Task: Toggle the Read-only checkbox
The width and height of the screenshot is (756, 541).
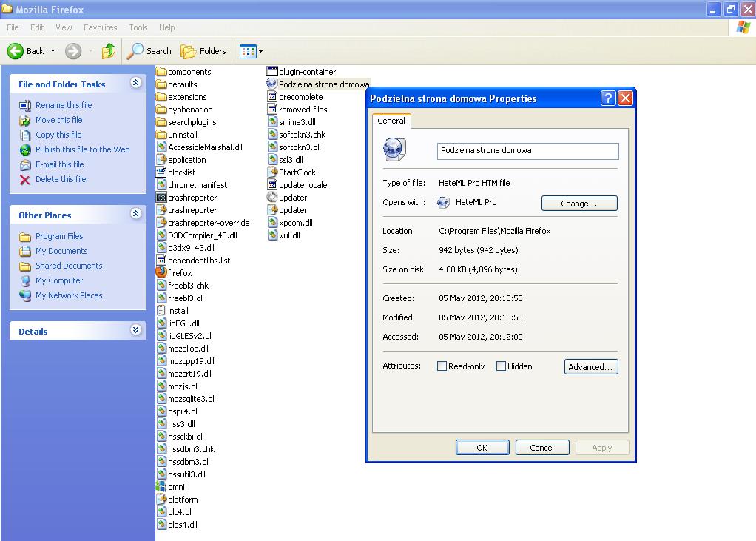Action: 442,366
